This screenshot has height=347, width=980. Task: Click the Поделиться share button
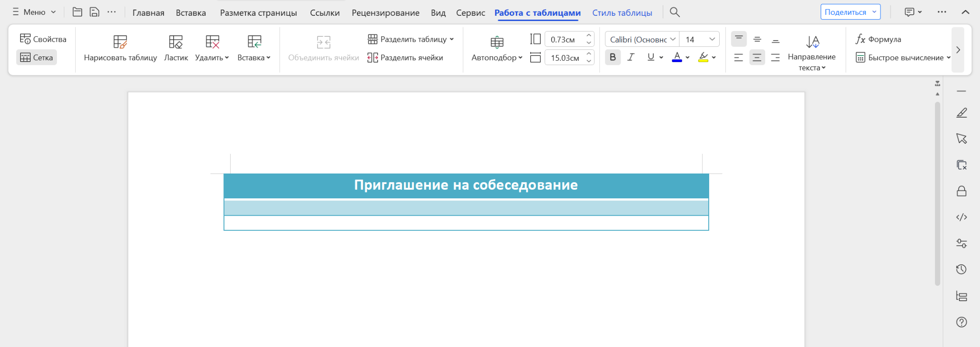point(846,12)
